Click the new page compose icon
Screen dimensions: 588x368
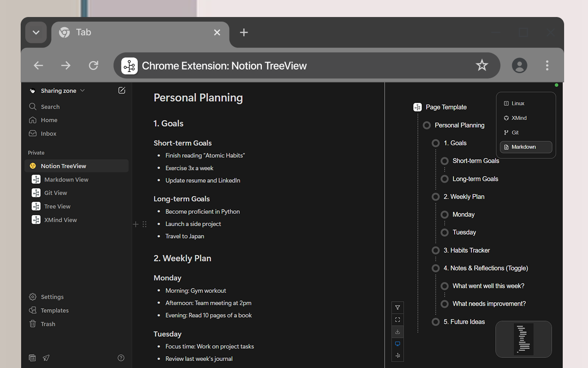coord(122,91)
